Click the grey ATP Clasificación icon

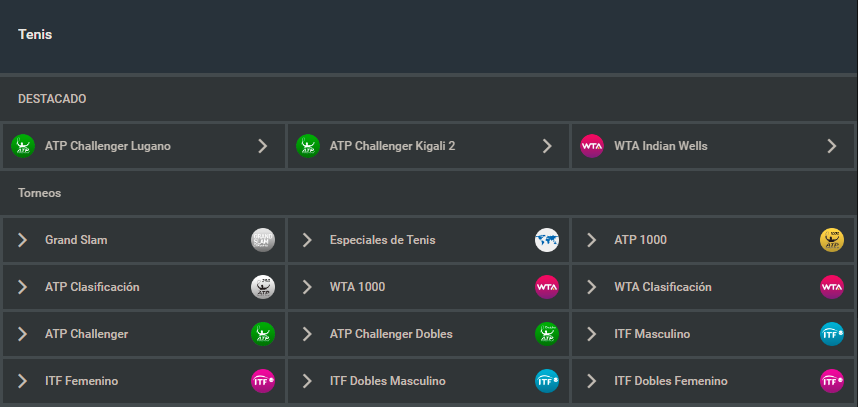[x=262, y=287]
